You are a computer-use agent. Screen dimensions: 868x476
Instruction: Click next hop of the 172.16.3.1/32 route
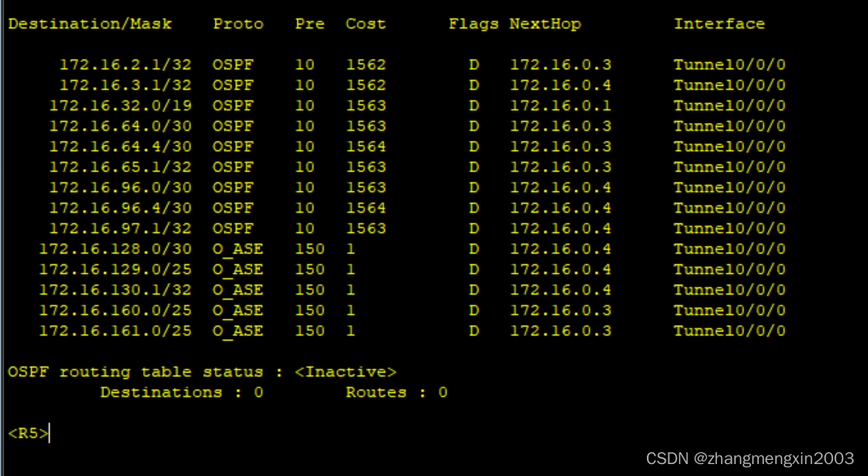[561, 85]
